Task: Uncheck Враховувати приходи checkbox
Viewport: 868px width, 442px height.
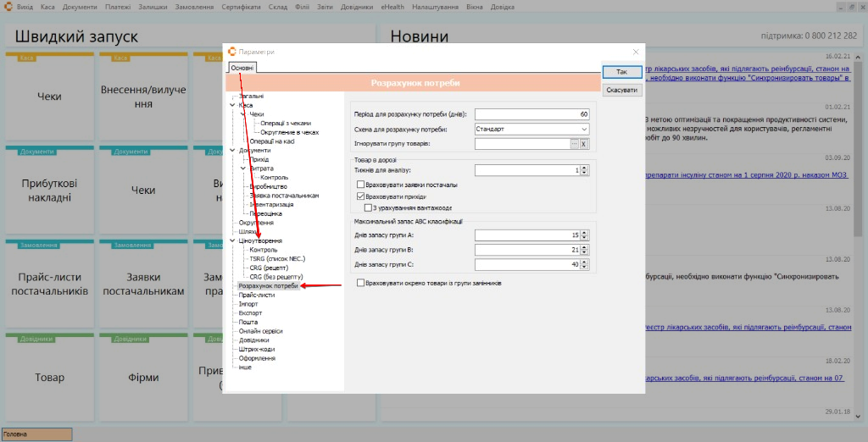Action: coord(360,196)
